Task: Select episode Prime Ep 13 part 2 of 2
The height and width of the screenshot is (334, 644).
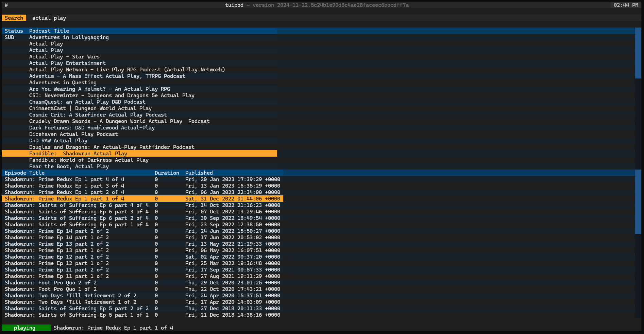Action: (x=142, y=244)
